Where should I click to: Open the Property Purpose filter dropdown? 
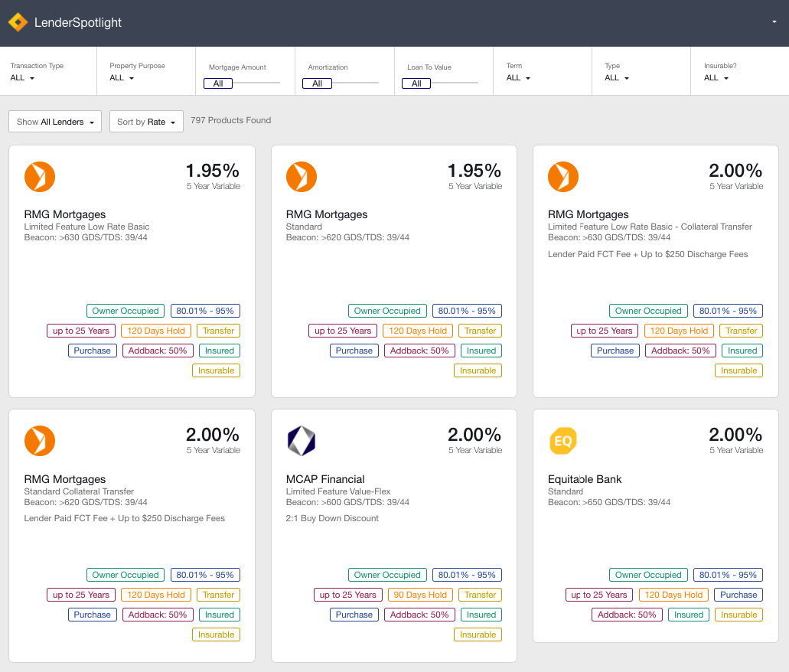[122, 78]
